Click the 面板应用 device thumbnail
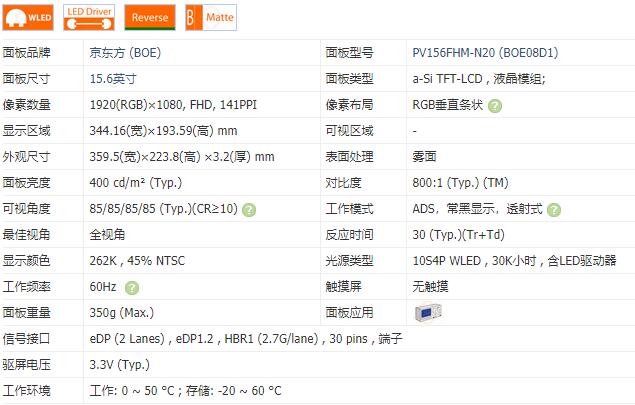 click(x=428, y=313)
